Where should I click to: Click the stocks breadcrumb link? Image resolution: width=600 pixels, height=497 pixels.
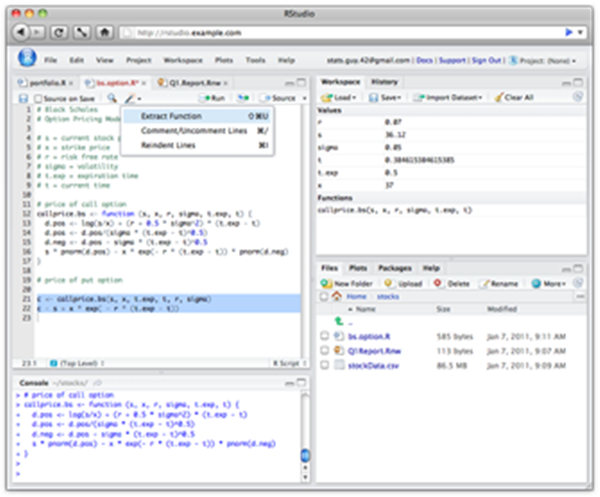[x=388, y=297]
